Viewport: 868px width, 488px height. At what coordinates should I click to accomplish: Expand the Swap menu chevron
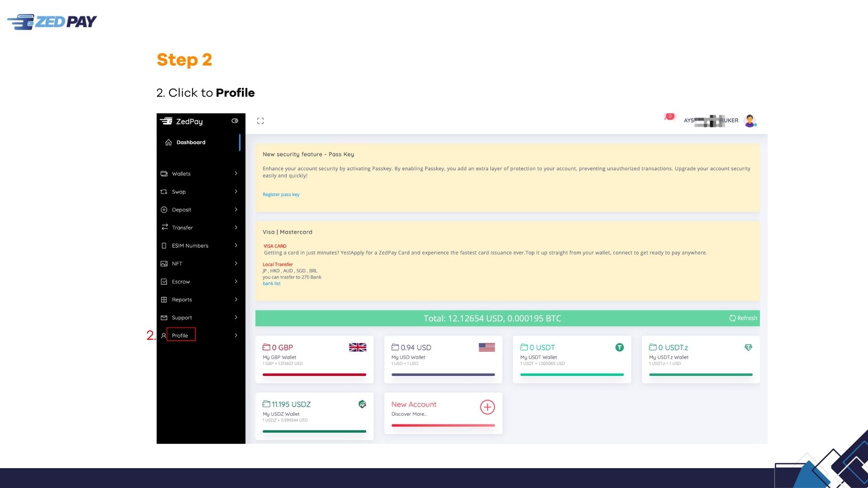pos(236,192)
